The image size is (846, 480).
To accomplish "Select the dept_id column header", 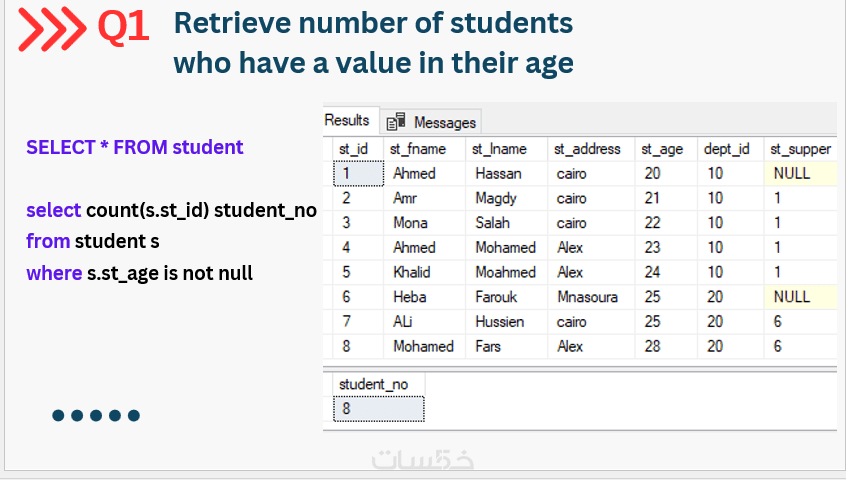I will (726, 149).
